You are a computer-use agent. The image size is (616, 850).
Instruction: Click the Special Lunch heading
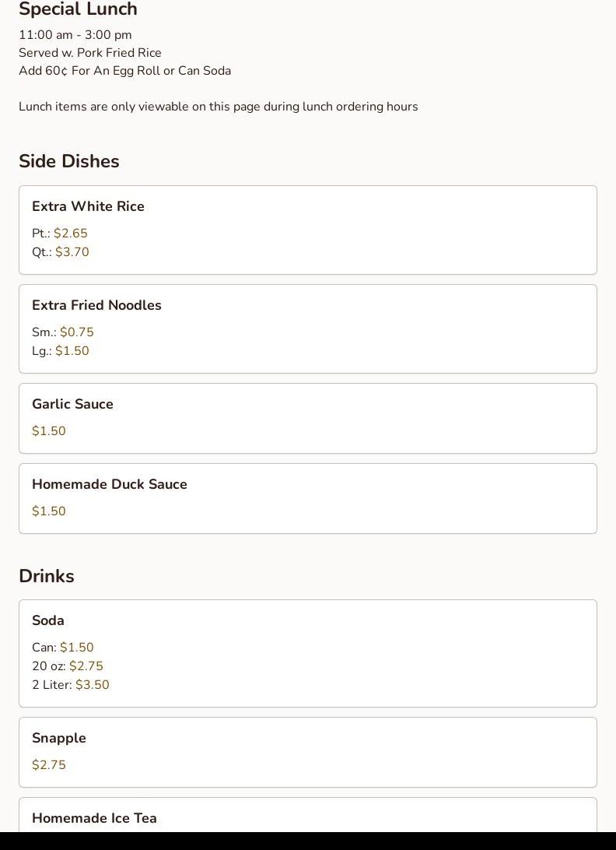pos(78,9)
